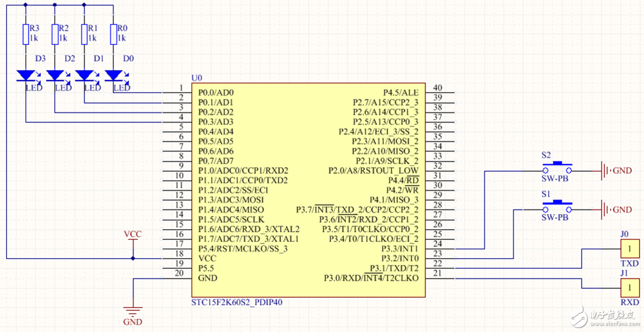
Task: Select the STC15F2K60S2_PDIP40 chip body
Action: tap(309, 190)
